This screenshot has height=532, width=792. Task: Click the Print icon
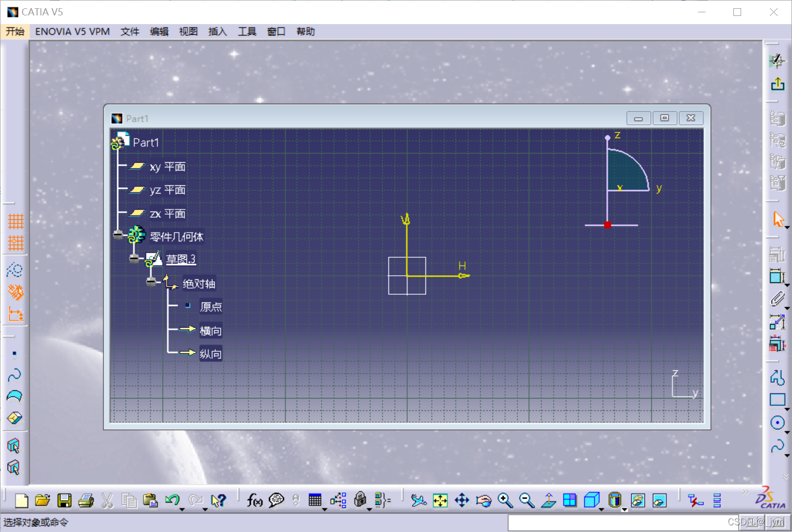86,500
